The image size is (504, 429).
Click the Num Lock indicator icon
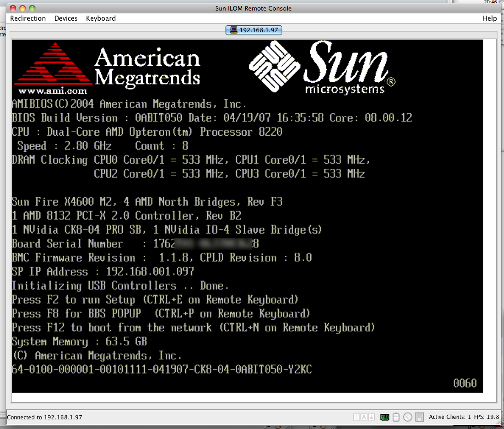click(356, 417)
